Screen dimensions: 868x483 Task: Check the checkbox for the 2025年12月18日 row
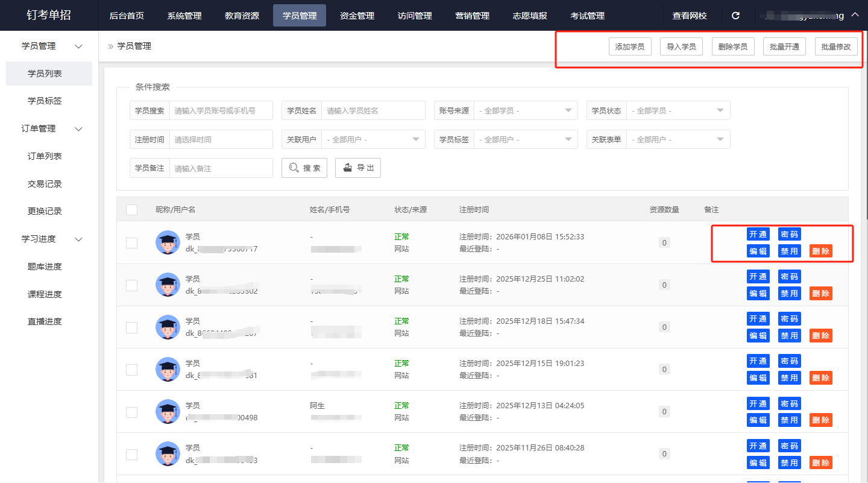pyautogui.click(x=131, y=327)
